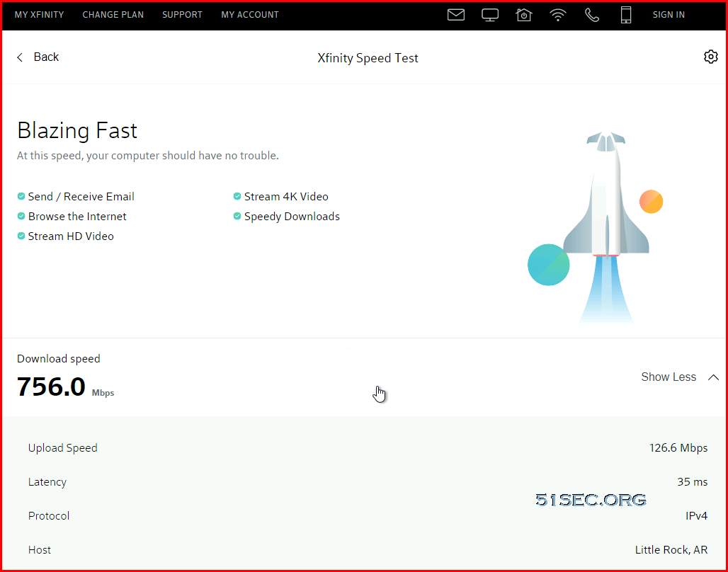The width and height of the screenshot is (728, 572).
Task: Go Back to previous page
Action: 46,57
